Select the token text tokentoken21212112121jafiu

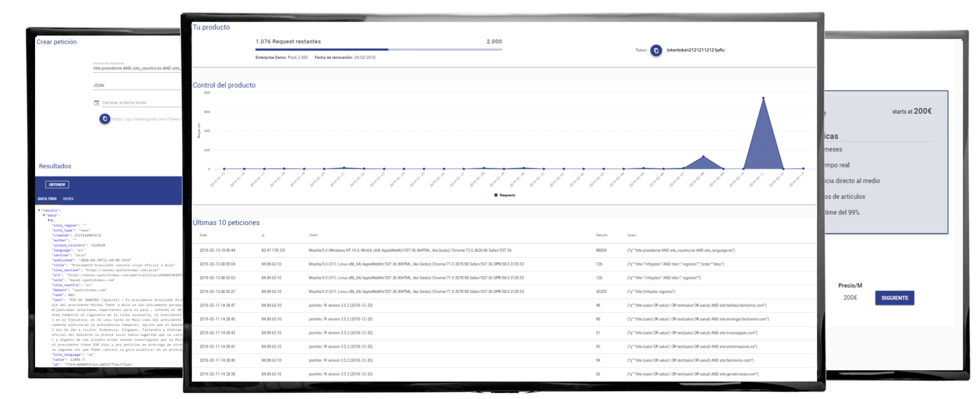(x=695, y=50)
